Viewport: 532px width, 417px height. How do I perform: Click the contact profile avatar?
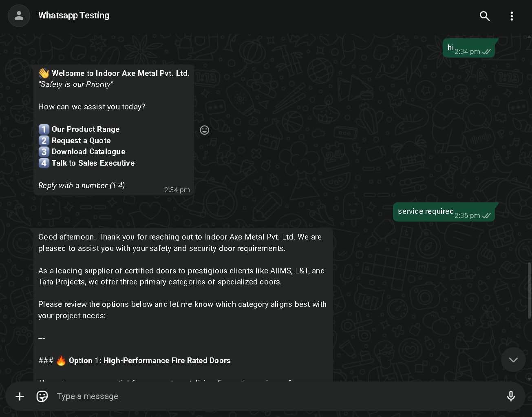click(19, 16)
